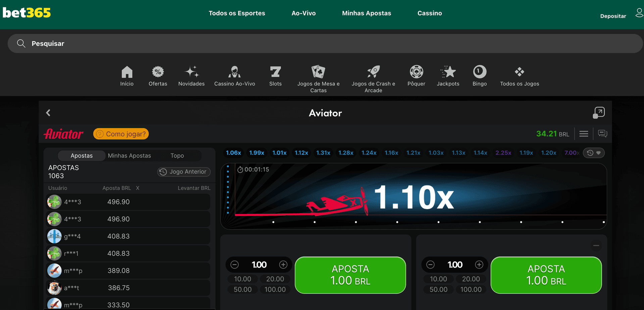The width and height of the screenshot is (644, 310).
Task: Click the 389.08 bet amount
Action: point(118,271)
